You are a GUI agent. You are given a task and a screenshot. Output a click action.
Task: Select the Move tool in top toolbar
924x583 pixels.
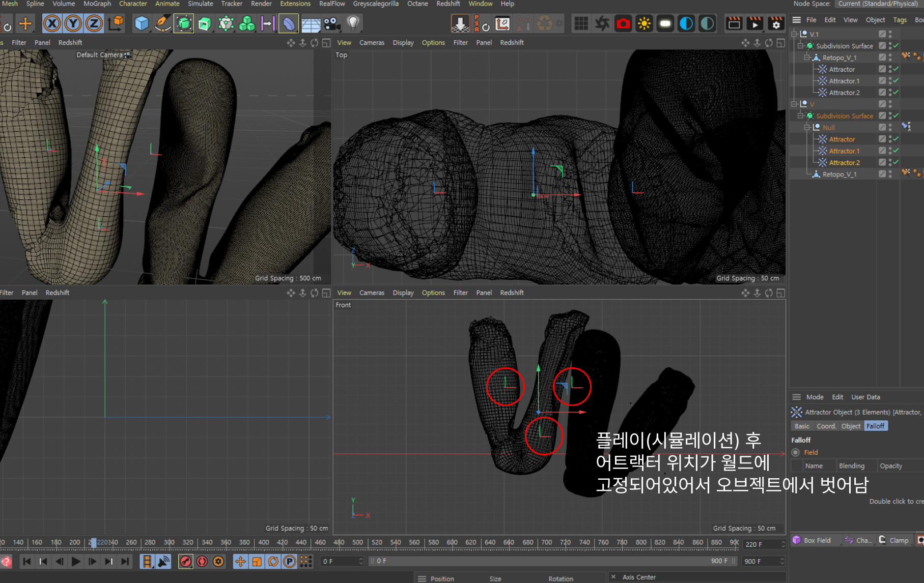click(25, 23)
